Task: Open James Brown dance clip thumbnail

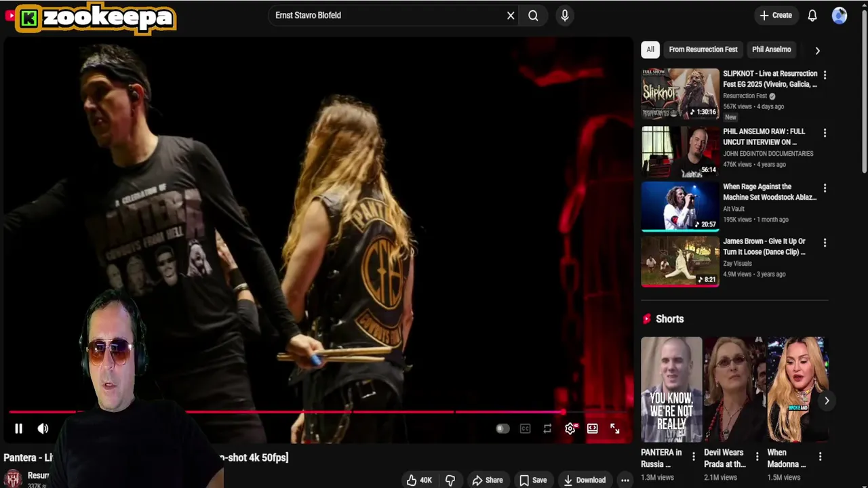Action: coord(680,261)
